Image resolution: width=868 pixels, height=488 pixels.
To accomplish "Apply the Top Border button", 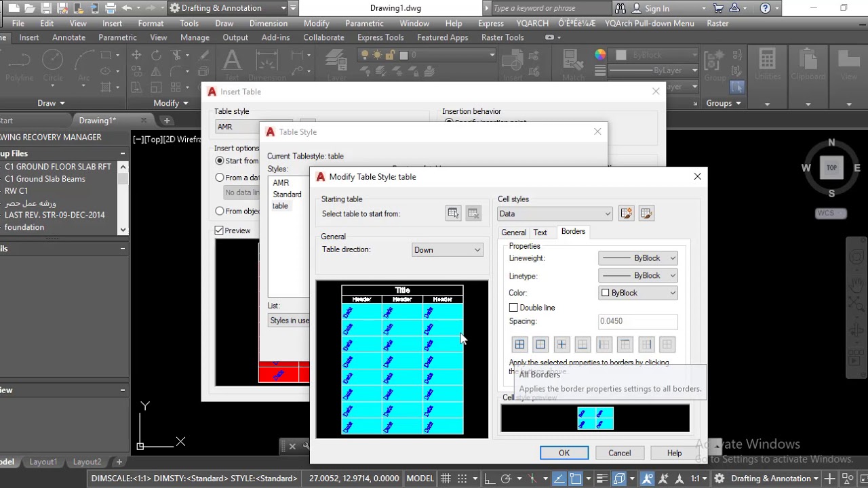I will click(625, 344).
